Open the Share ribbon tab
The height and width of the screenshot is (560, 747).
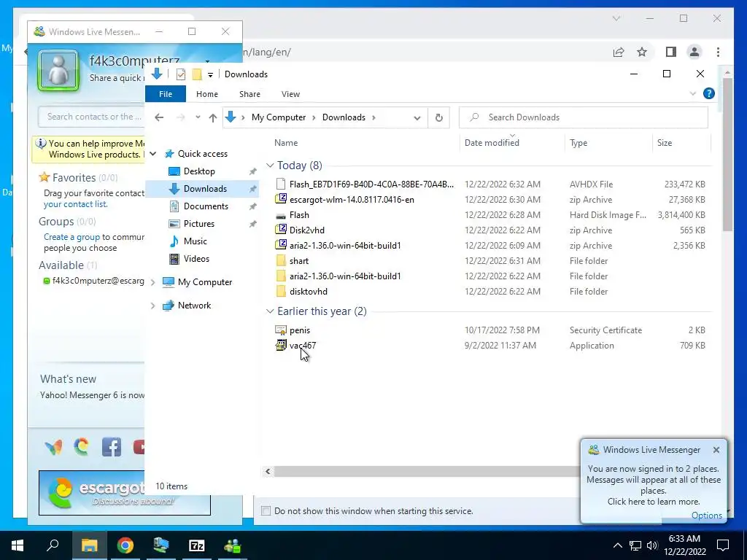tap(249, 94)
